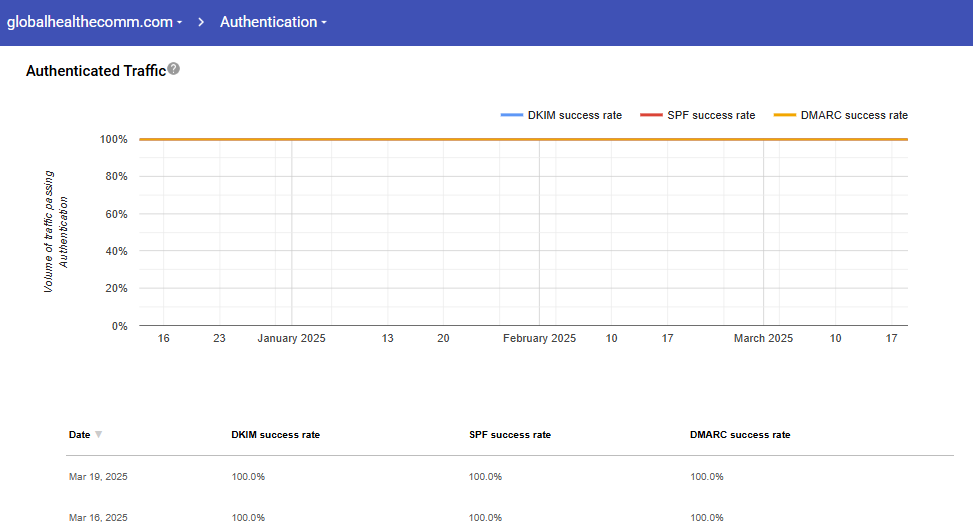Toggle the DMARC success rate legend label
973x531 pixels.
click(x=854, y=116)
